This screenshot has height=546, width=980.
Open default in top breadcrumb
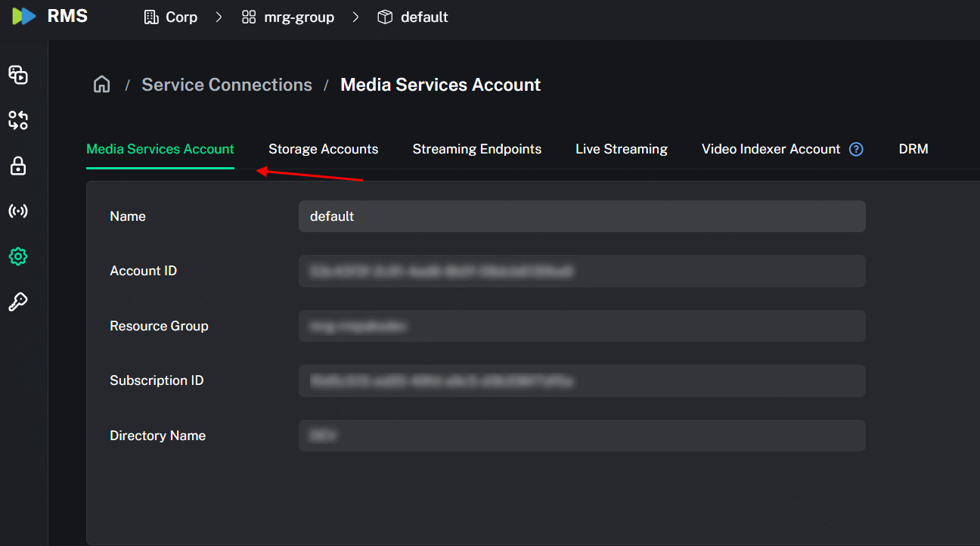coord(424,17)
